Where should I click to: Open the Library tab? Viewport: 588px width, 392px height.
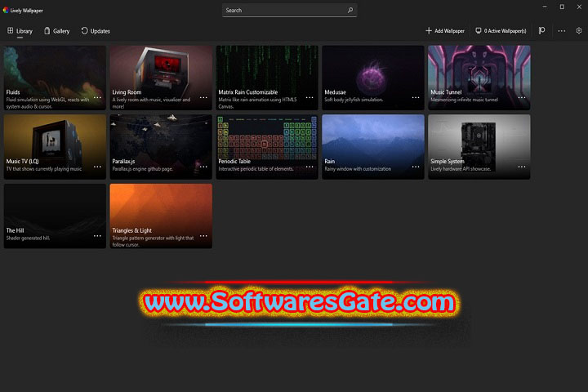pos(20,31)
